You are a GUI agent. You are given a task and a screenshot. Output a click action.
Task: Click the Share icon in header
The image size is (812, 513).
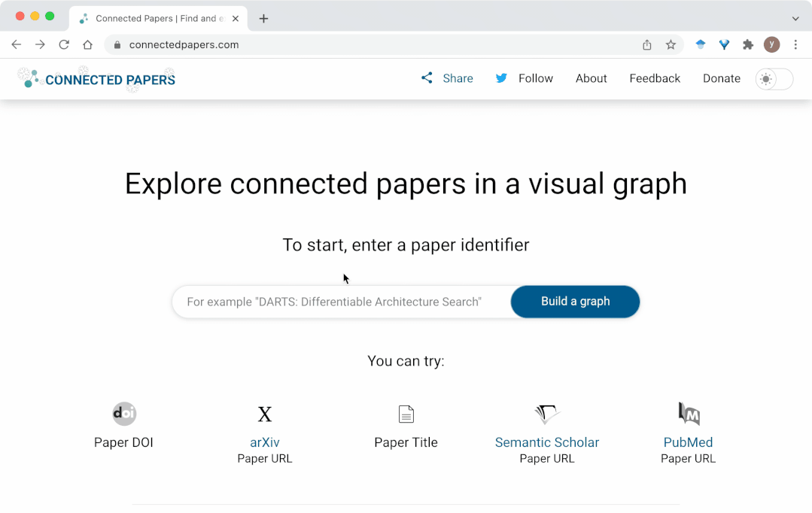click(427, 78)
